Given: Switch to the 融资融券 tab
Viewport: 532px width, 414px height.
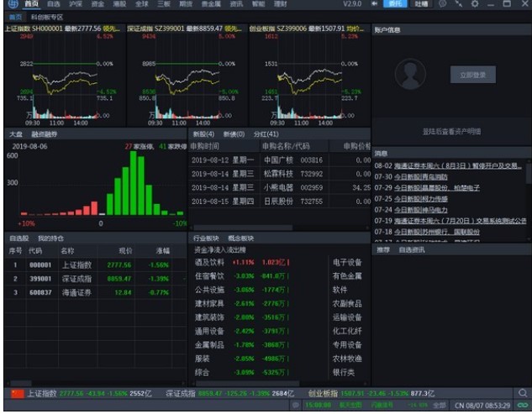Looking at the screenshot, I should [45, 134].
